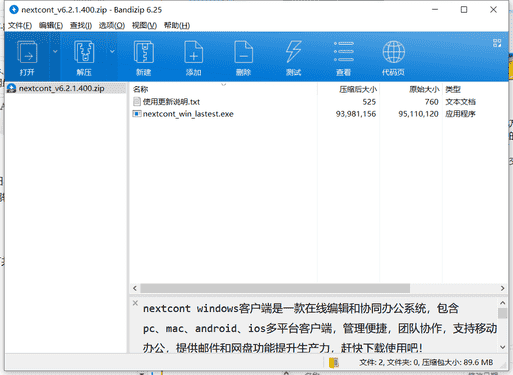The height and width of the screenshot is (375, 513).
Task: Click compressed size value 93,981,156
Action: [x=356, y=114]
